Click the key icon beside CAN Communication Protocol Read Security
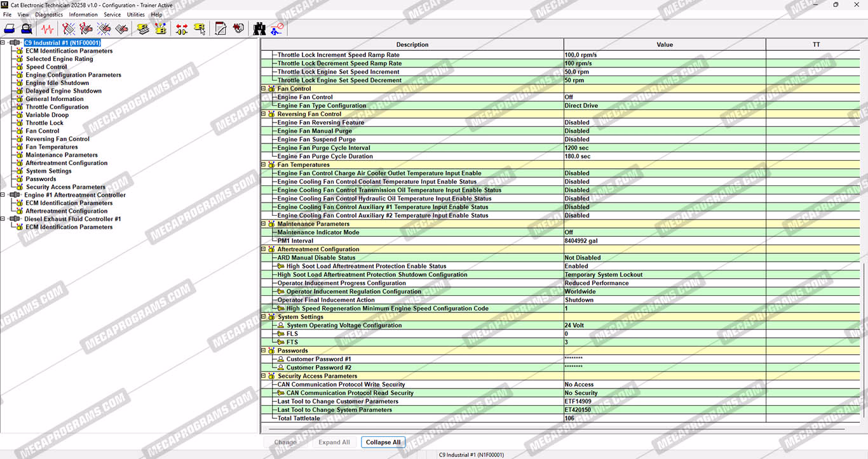Image resolution: width=868 pixels, height=459 pixels. 281,393
